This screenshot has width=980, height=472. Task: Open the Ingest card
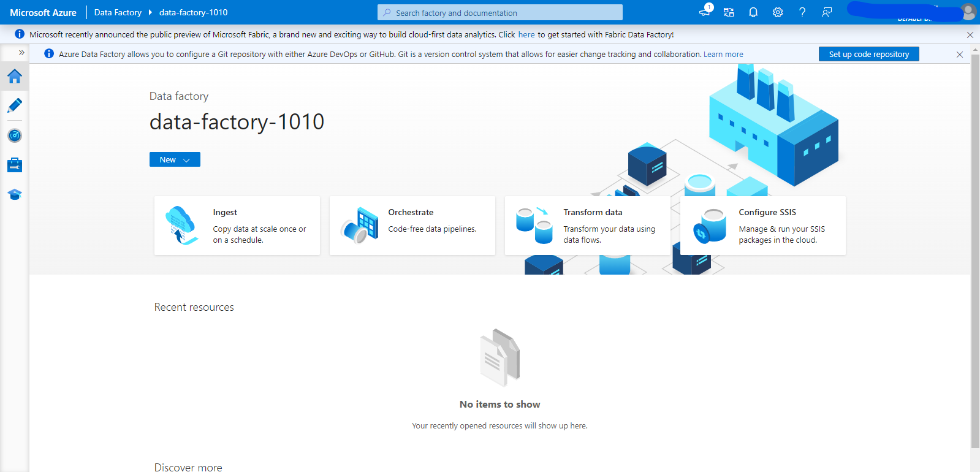(237, 226)
